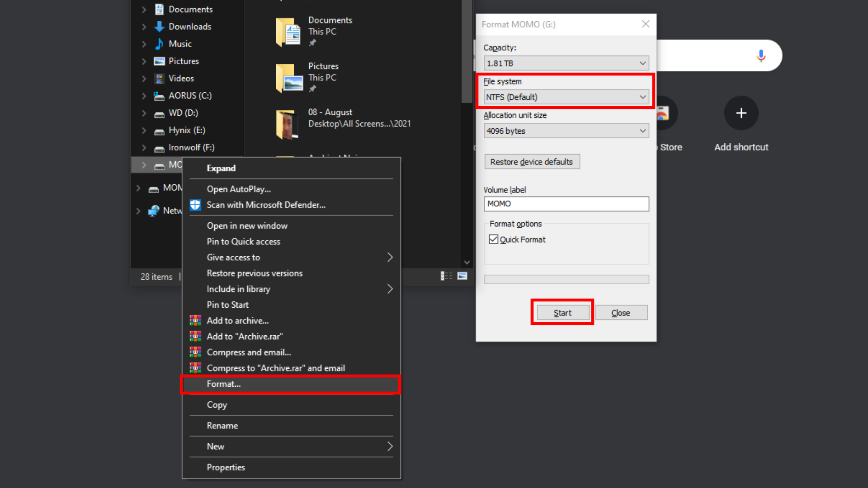Click Restore device defaults button
Image resolution: width=868 pixels, height=488 pixels.
tap(532, 161)
